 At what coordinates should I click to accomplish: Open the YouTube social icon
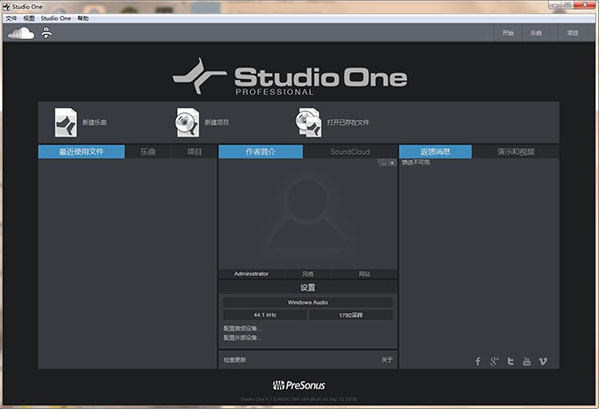tap(527, 361)
